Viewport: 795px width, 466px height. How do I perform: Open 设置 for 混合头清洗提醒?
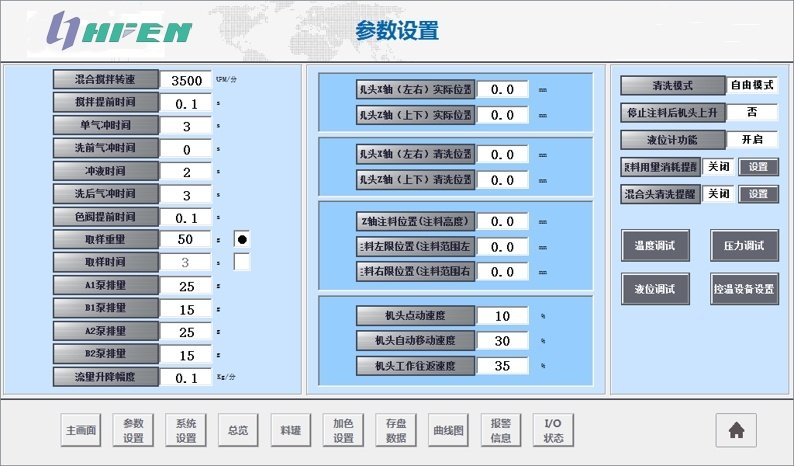point(758,194)
